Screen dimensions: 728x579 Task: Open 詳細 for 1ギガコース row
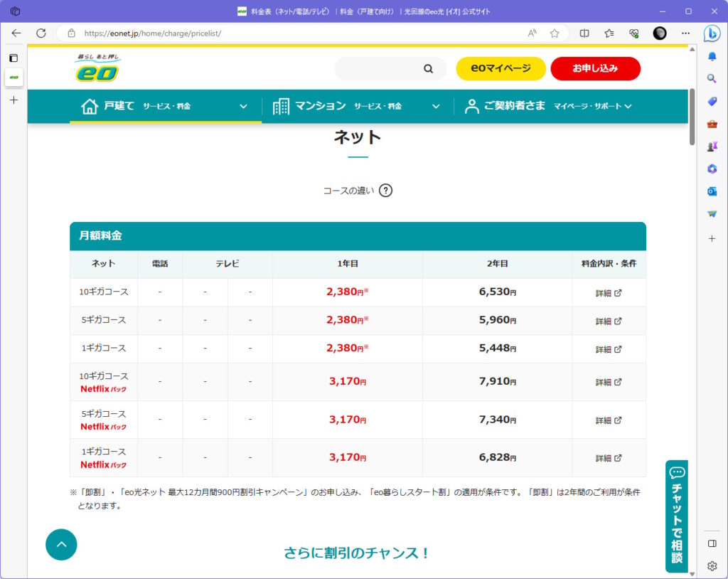click(x=609, y=349)
